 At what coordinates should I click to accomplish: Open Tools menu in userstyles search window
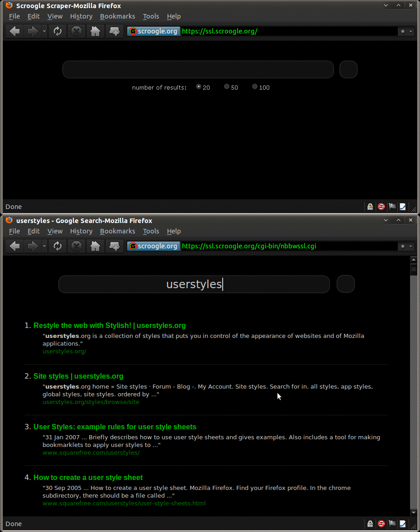(x=151, y=231)
